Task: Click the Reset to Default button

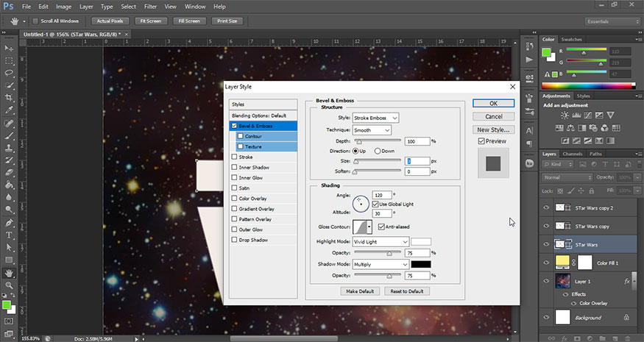Action: (x=406, y=291)
